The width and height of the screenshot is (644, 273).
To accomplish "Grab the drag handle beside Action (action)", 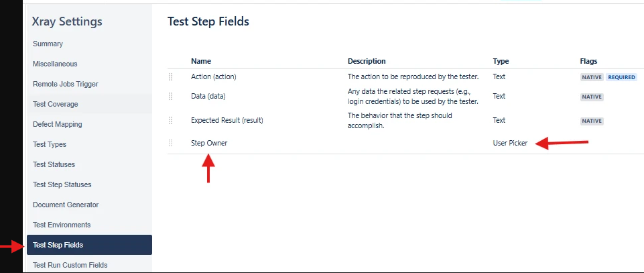I will pyautogui.click(x=170, y=77).
